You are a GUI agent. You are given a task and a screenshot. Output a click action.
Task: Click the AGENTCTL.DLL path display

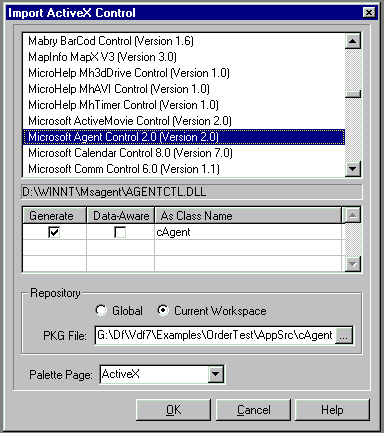point(192,192)
